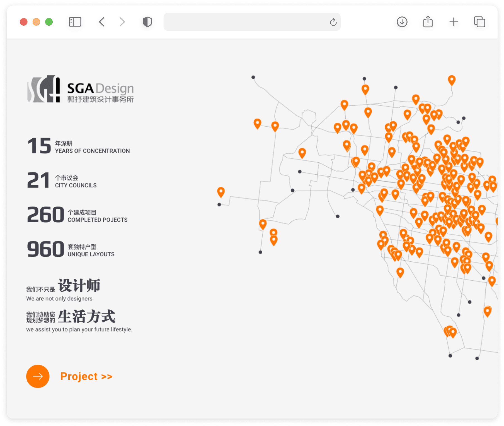504x426 pixels.
Task: Click the large 设计师 heading
Action: 79,285
